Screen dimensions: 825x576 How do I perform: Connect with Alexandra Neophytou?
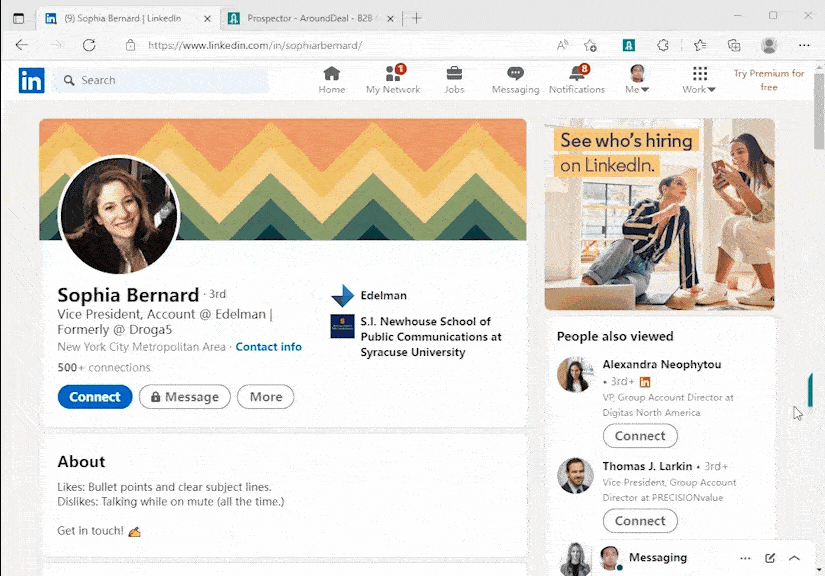click(640, 436)
